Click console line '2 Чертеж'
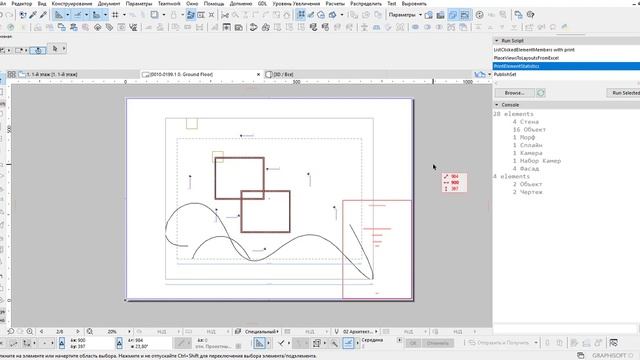 click(527, 192)
